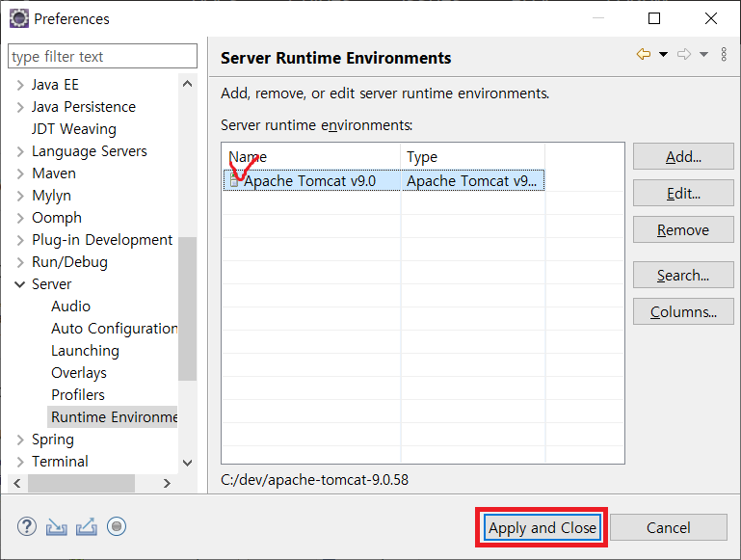Click tree scroll right arrow
Screen dimensions: 741x560
(167, 483)
